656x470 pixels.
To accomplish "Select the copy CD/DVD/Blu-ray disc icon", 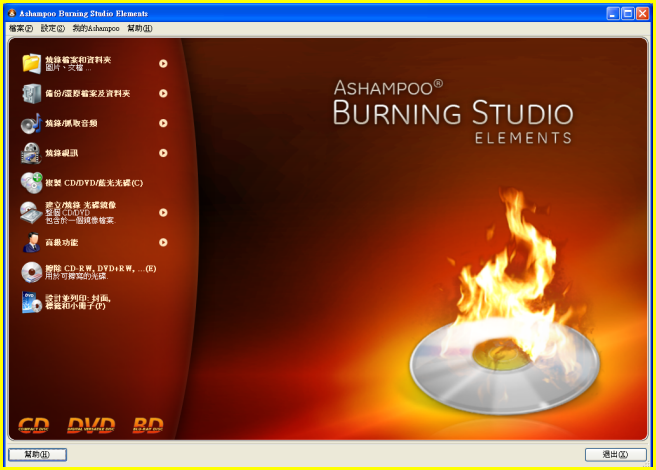I will click(31, 183).
